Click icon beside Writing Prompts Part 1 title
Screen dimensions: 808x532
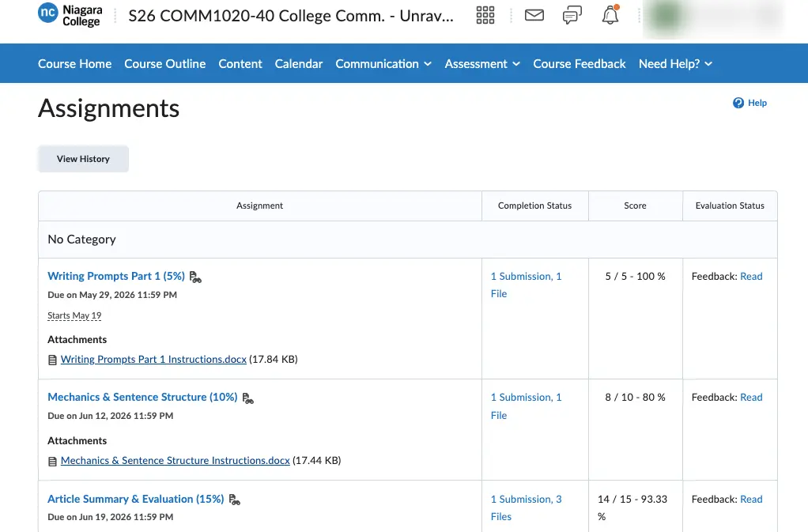coord(195,277)
